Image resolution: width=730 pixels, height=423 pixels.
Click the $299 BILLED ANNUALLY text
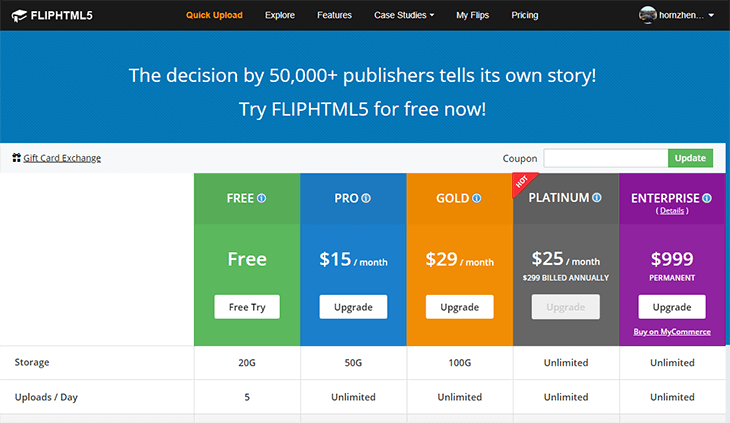(566, 278)
